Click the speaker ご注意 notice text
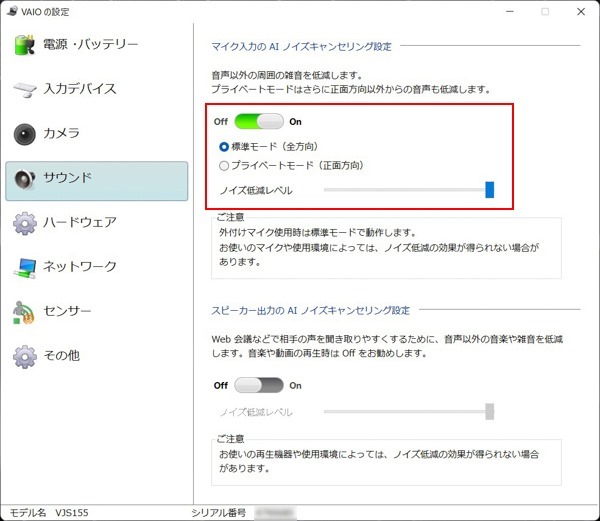This screenshot has width=600, height=521. (379, 461)
